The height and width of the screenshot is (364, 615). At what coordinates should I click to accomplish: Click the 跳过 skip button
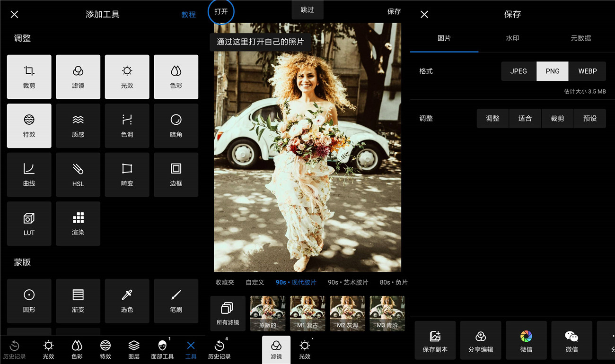point(307,10)
